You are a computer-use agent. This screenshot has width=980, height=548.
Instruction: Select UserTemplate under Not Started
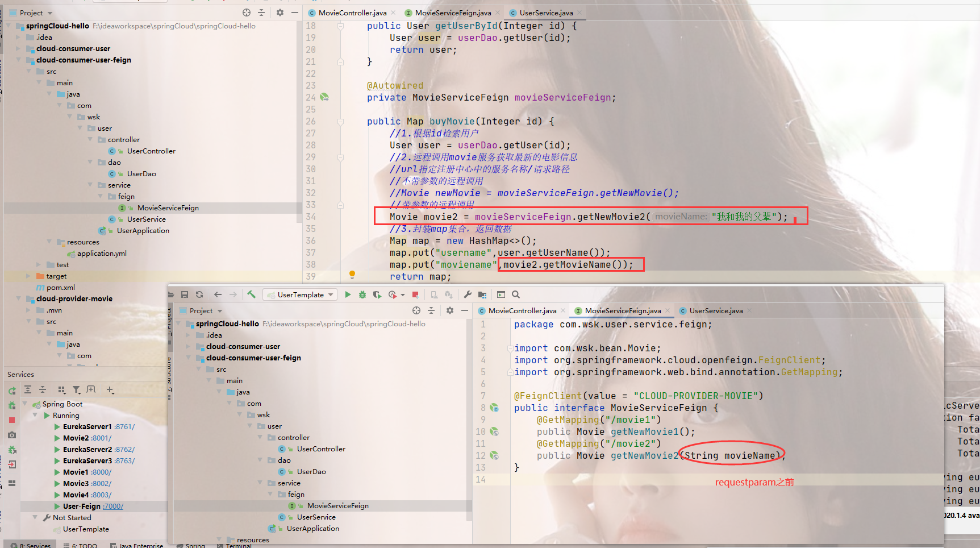[86, 529]
